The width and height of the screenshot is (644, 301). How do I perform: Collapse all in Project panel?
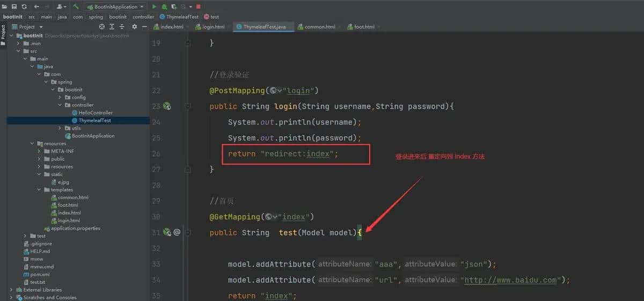122,26
